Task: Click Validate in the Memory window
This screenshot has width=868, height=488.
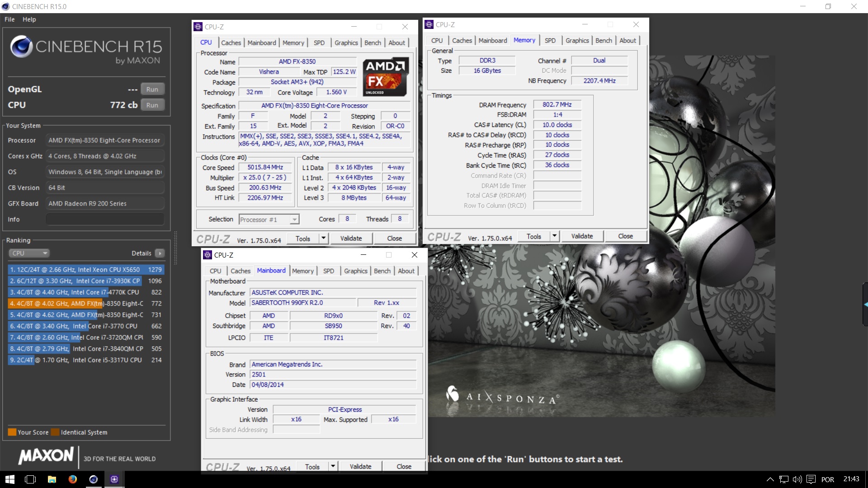Action: 582,236
